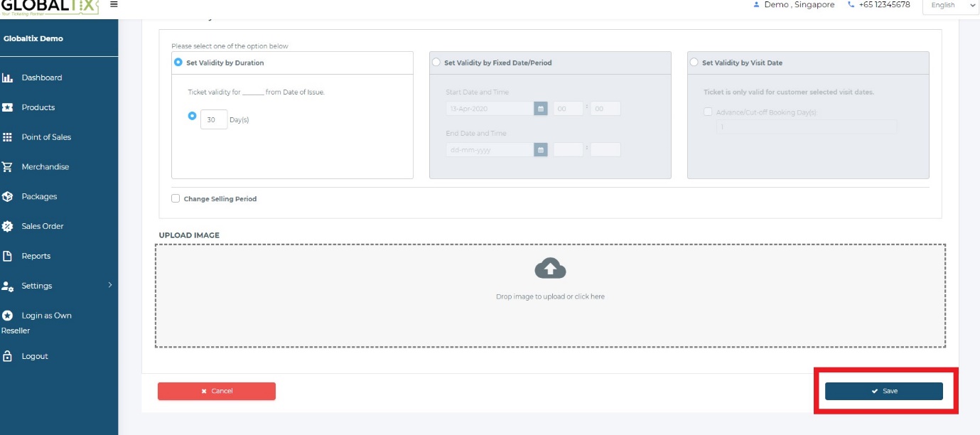Image resolution: width=980 pixels, height=435 pixels.
Task: Click the Settings sidebar label
Action: (x=37, y=286)
